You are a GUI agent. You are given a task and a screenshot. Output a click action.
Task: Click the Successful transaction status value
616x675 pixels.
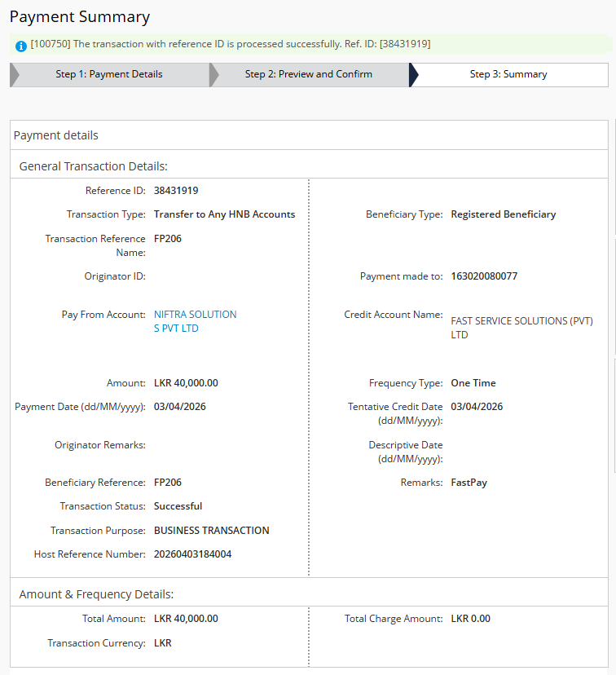coord(178,506)
